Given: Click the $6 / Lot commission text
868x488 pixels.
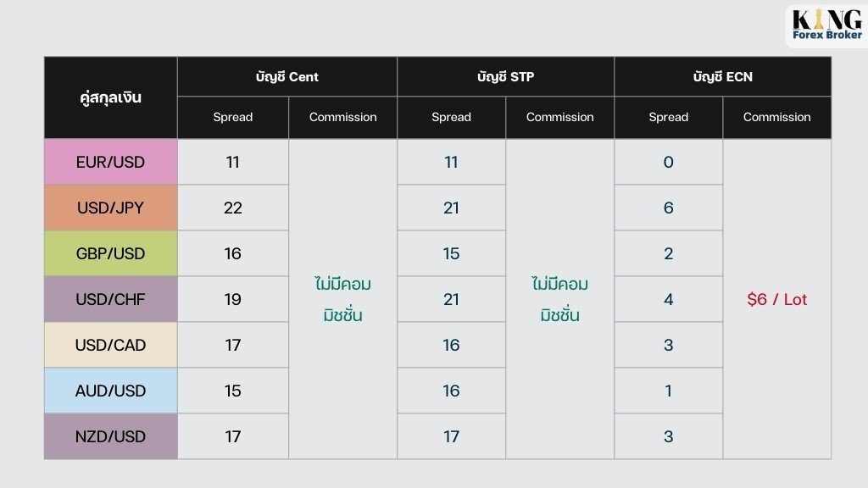Looking at the screenshot, I should pos(776,299).
